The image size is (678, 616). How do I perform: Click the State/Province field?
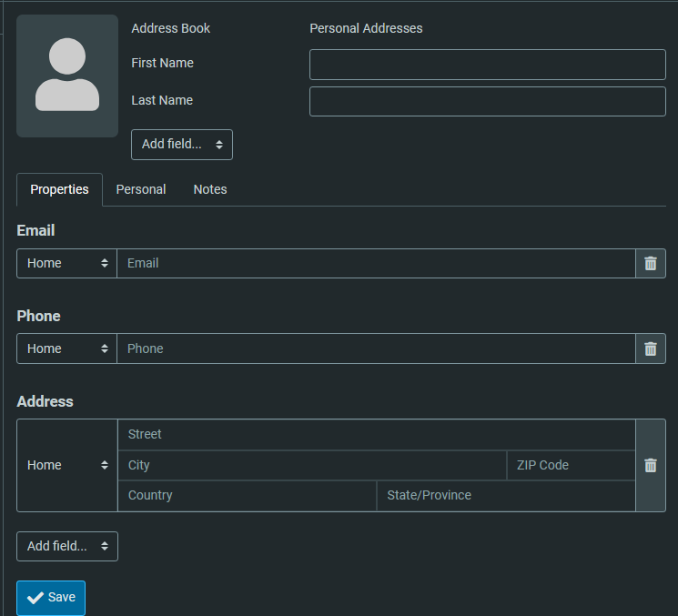[505, 496]
